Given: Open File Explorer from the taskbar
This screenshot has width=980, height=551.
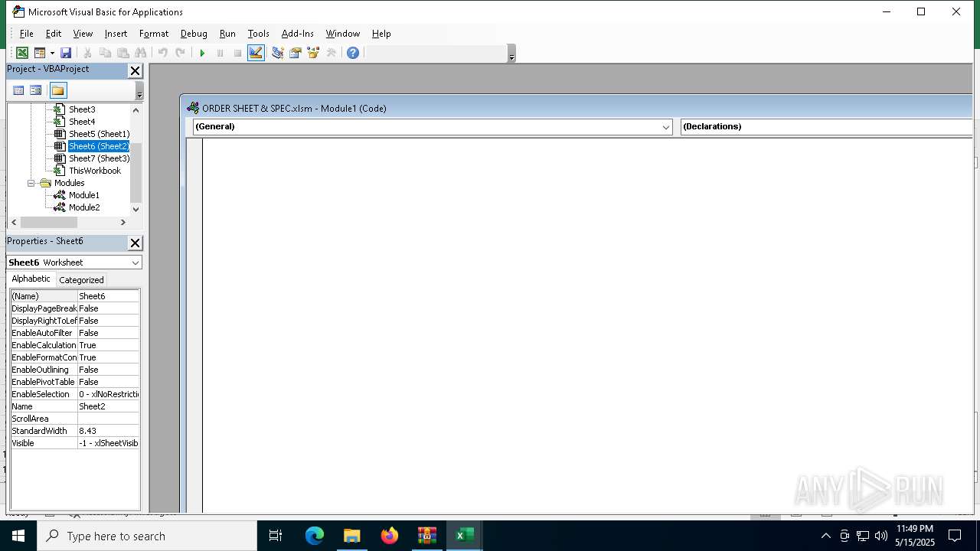Looking at the screenshot, I should (x=352, y=536).
